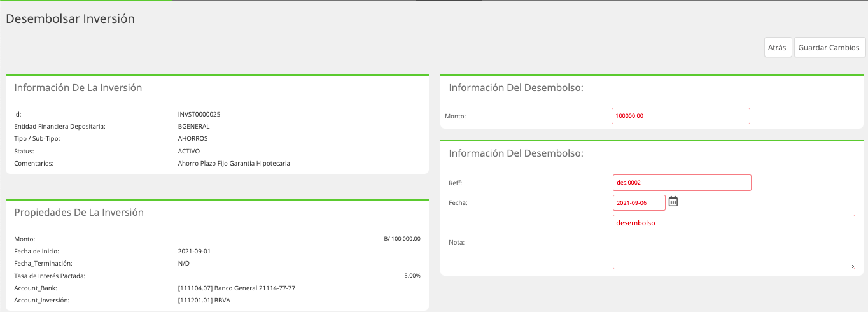Click Propiedades De La Inversión heading
The image size is (868, 312).
pyautogui.click(x=79, y=213)
